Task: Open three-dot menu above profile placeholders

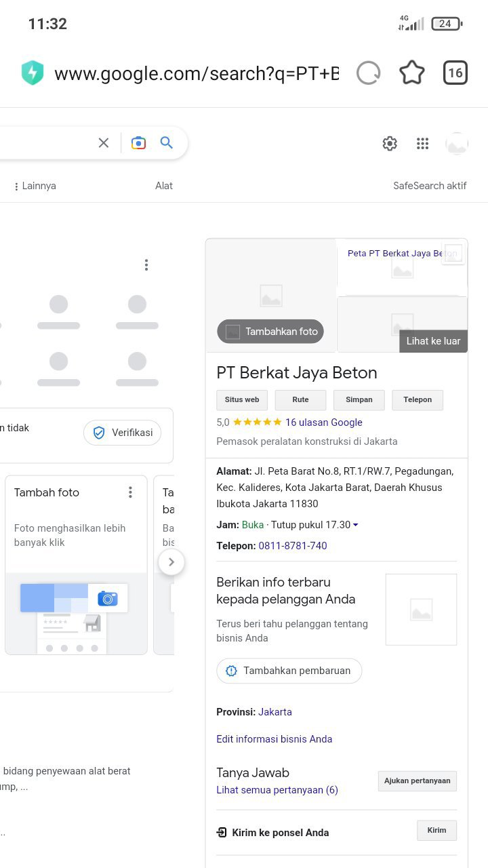Action: [146, 265]
